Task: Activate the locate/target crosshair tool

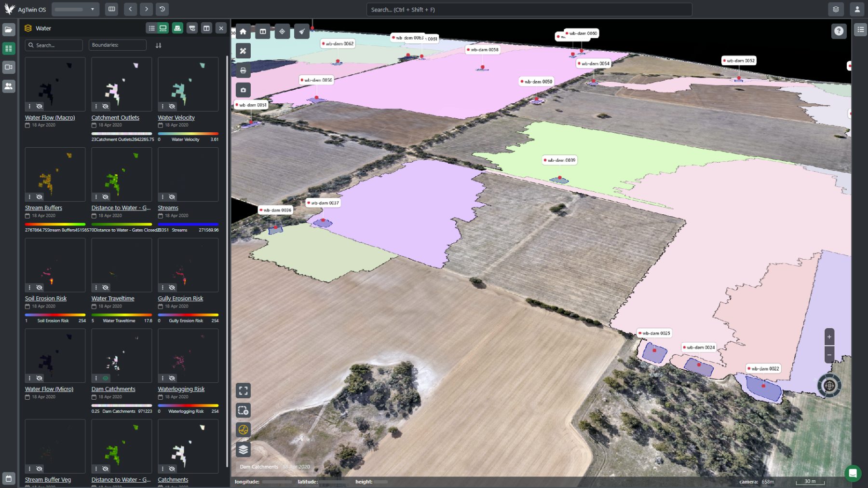Action: pyautogui.click(x=282, y=32)
